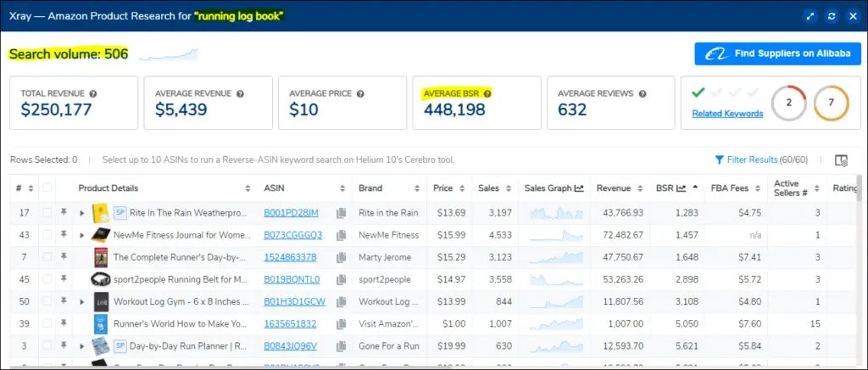Copy ASIN 1635651832 with copy icon
The image size is (868, 370).
(x=341, y=323)
